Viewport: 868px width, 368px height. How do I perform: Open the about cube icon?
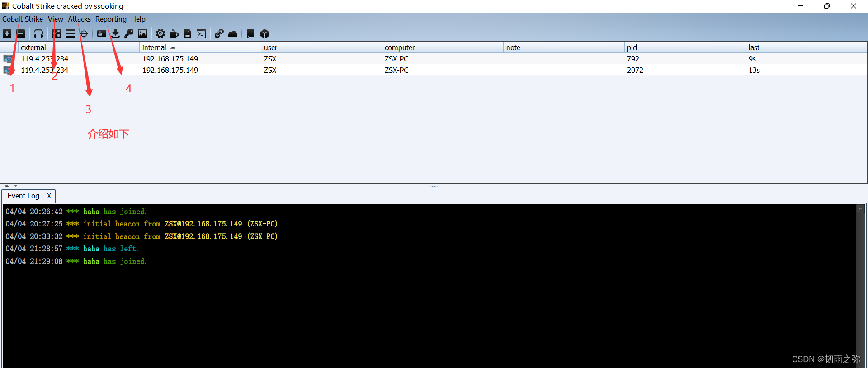coord(265,34)
